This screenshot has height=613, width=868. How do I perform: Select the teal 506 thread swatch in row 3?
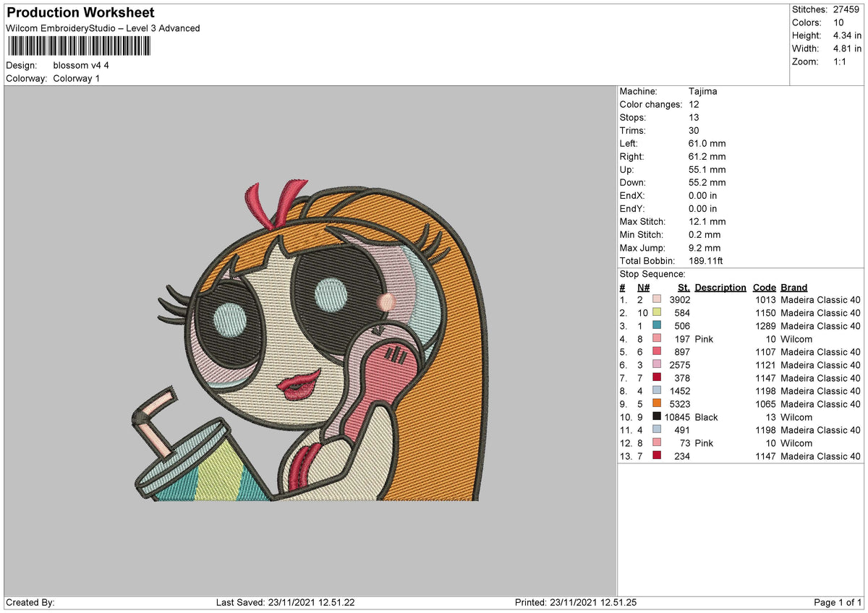657,326
